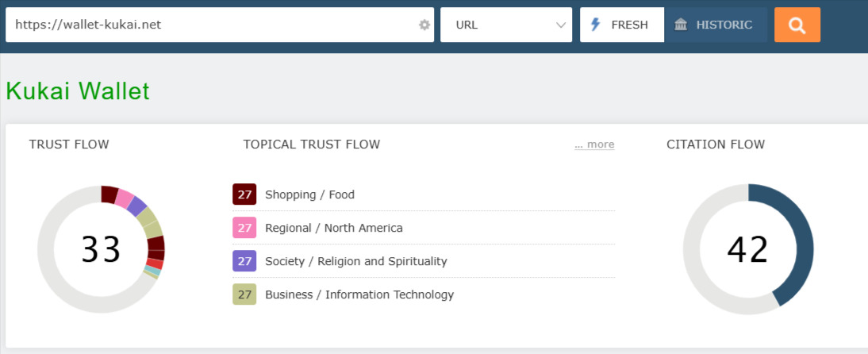
Task: Open the gear settings icon in URL field
Action: pyautogui.click(x=424, y=25)
